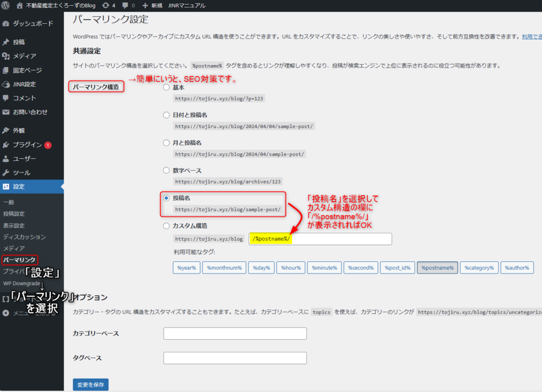Click the お問い合わせ envelope icon
The image size is (542, 392).
point(6,112)
